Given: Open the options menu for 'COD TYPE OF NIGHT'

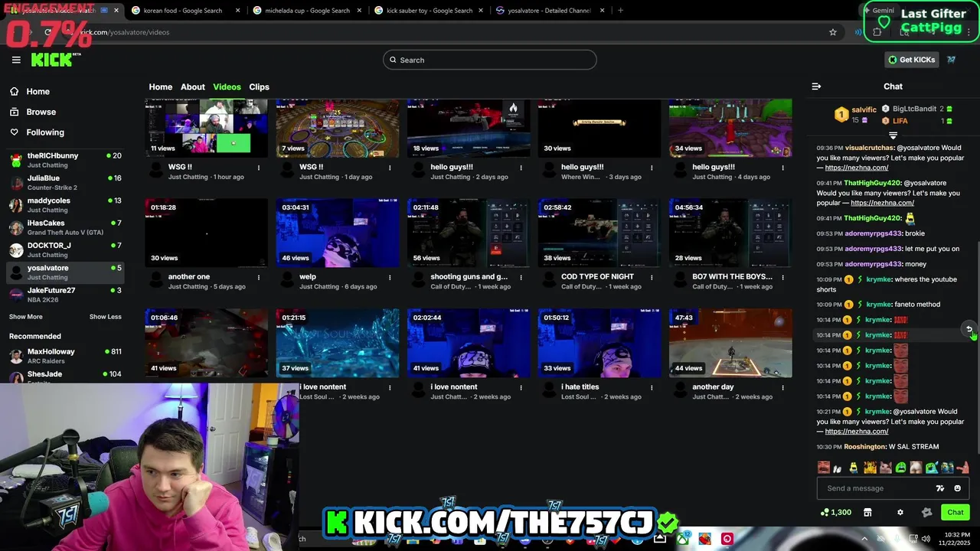Looking at the screenshot, I should 652,277.
